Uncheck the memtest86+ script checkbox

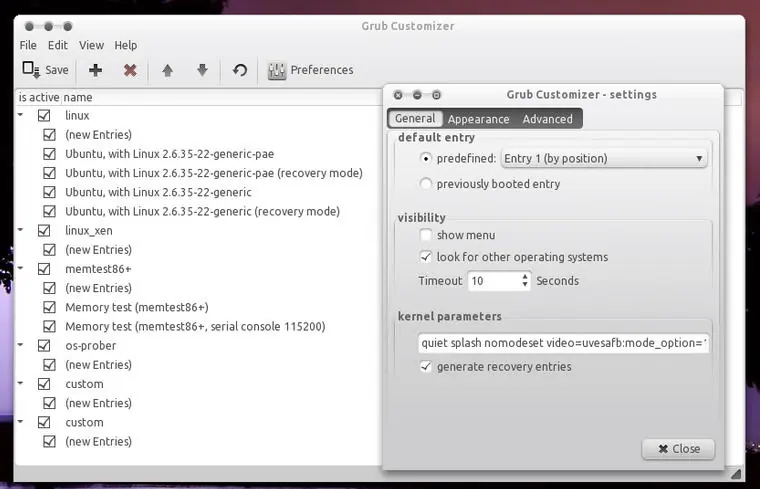click(44, 268)
